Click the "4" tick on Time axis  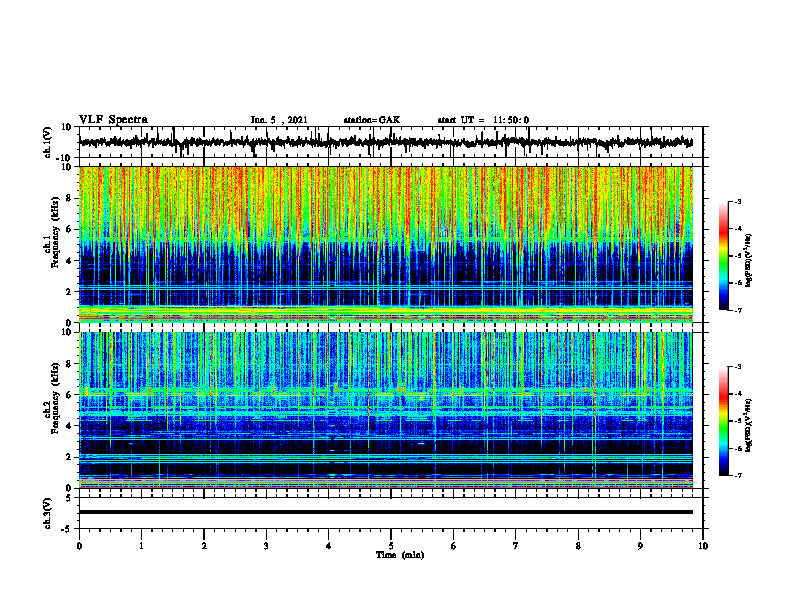point(329,546)
